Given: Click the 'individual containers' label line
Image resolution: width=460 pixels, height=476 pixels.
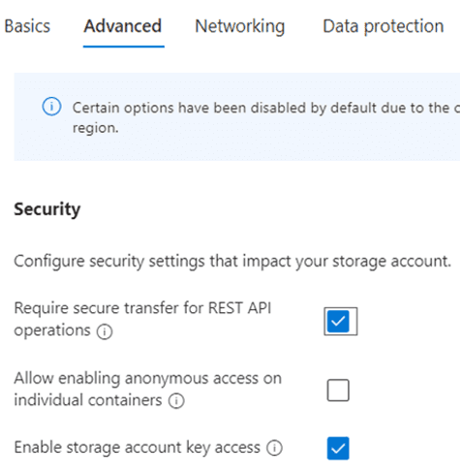Looking at the screenshot, I should point(88,400).
